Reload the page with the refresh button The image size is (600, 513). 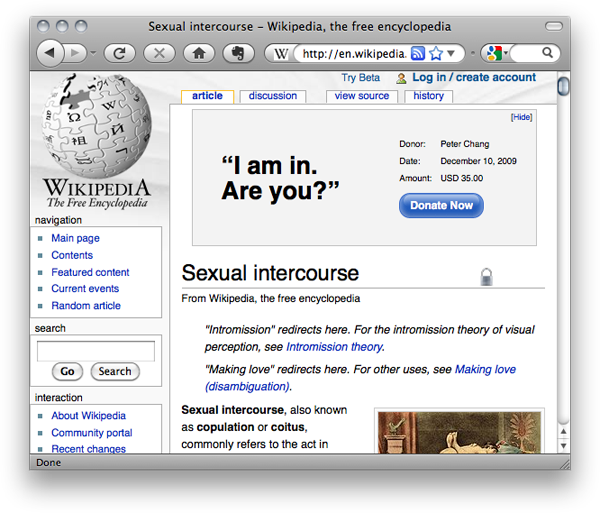(119, 53)
